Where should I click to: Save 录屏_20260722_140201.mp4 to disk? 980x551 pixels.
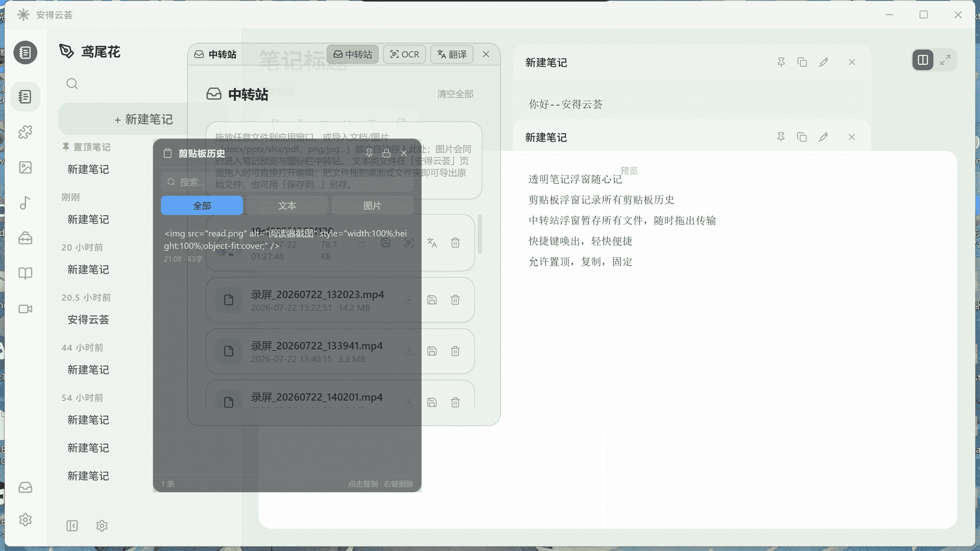(432, 403)
